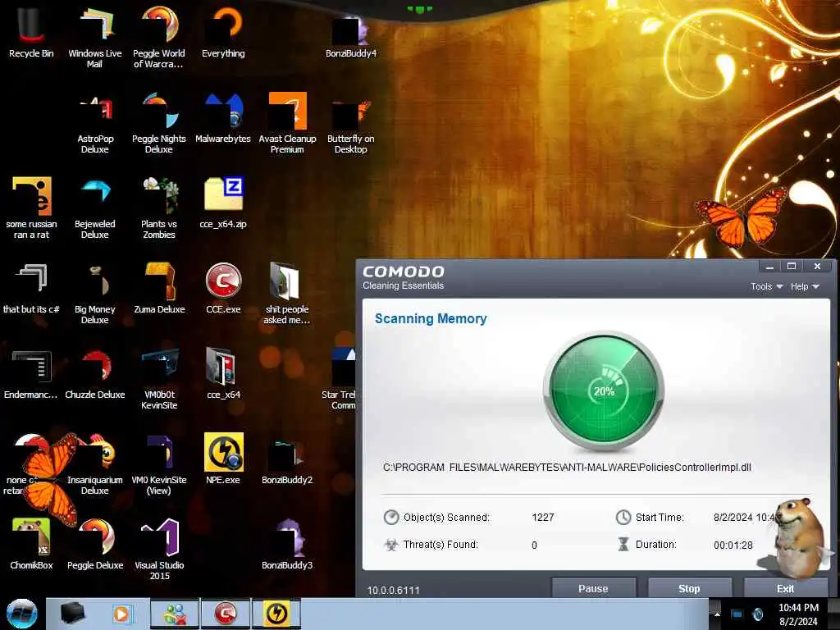Select Peggle Nights Deluxe icon
Image resolution: width=840 pixels, height=630 pixels.
[x=158, y=123]
